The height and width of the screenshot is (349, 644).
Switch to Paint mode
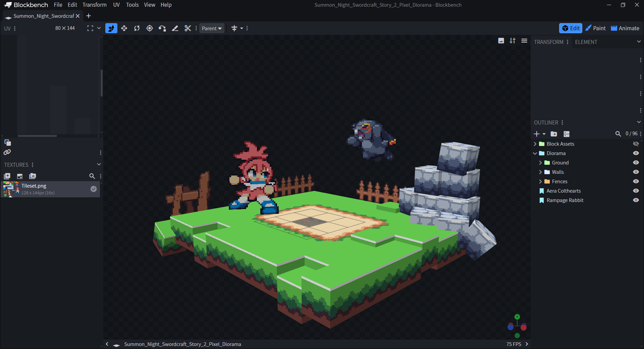[595, 28]
